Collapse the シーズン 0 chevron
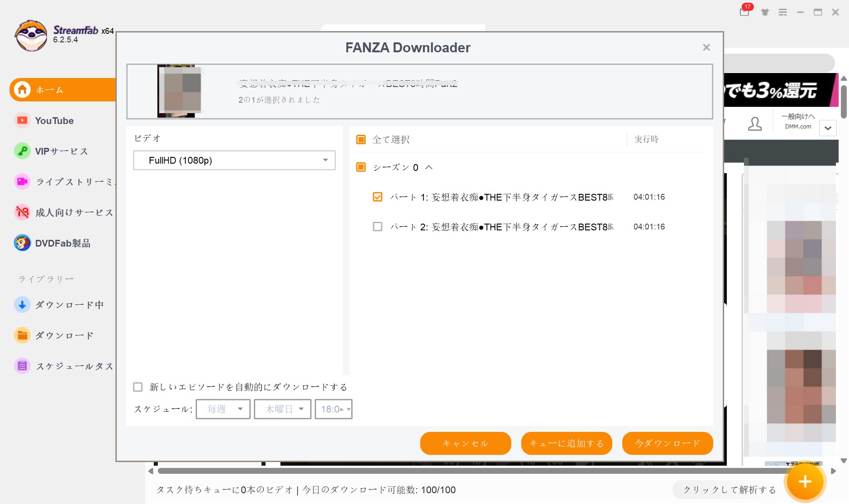This screenshot has width=849, height=504. [429, 168]
